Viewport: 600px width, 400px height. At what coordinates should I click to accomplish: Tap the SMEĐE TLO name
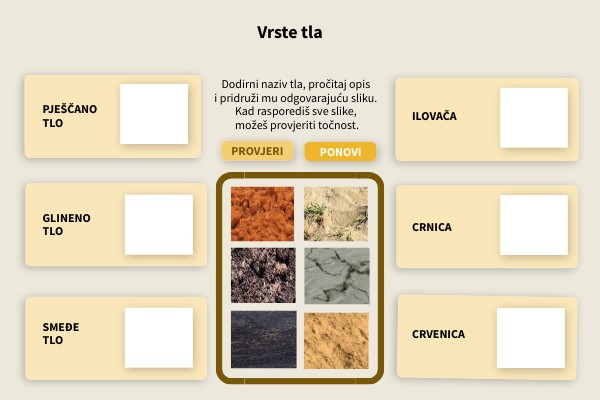61,333
